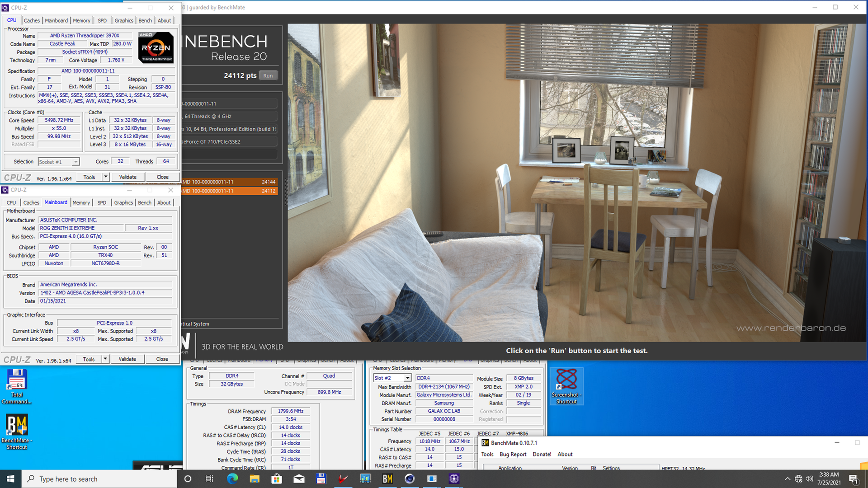Click the DRAM Frequency value 1799.6 MHz
Screen dimensions: 868x488
(291, 411)
